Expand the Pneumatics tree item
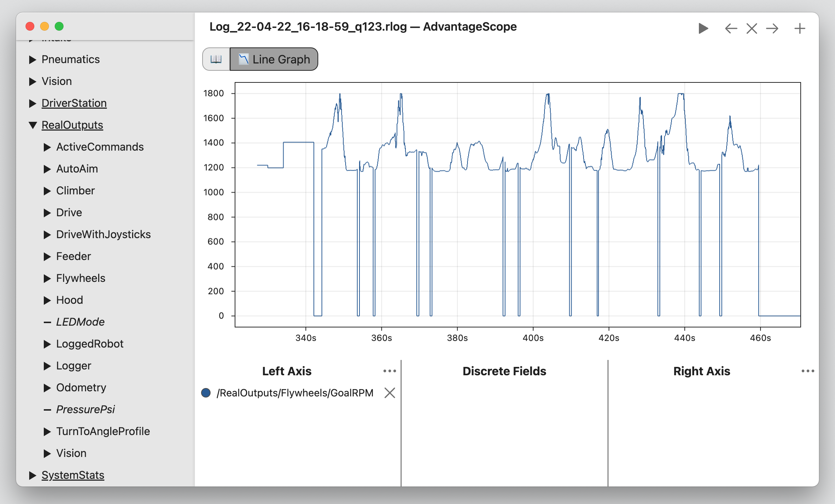This screenshot has width=835, height=504. [33, 59]
